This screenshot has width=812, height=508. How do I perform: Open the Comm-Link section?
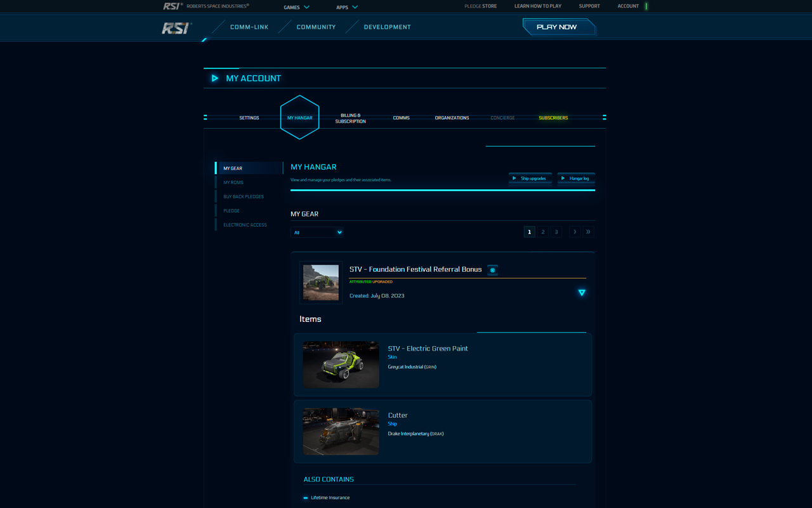click(x=249, y=27)
